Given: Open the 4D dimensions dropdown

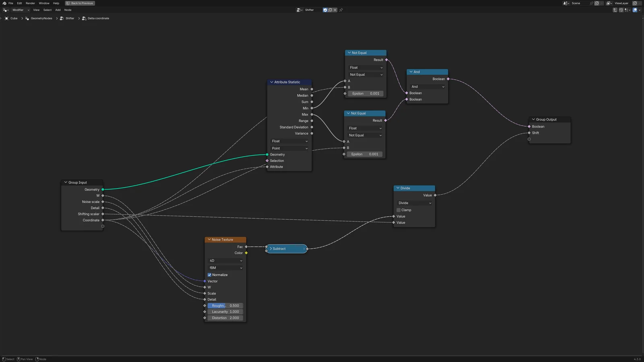Looking at the screenshot, I should pos(225,261).
